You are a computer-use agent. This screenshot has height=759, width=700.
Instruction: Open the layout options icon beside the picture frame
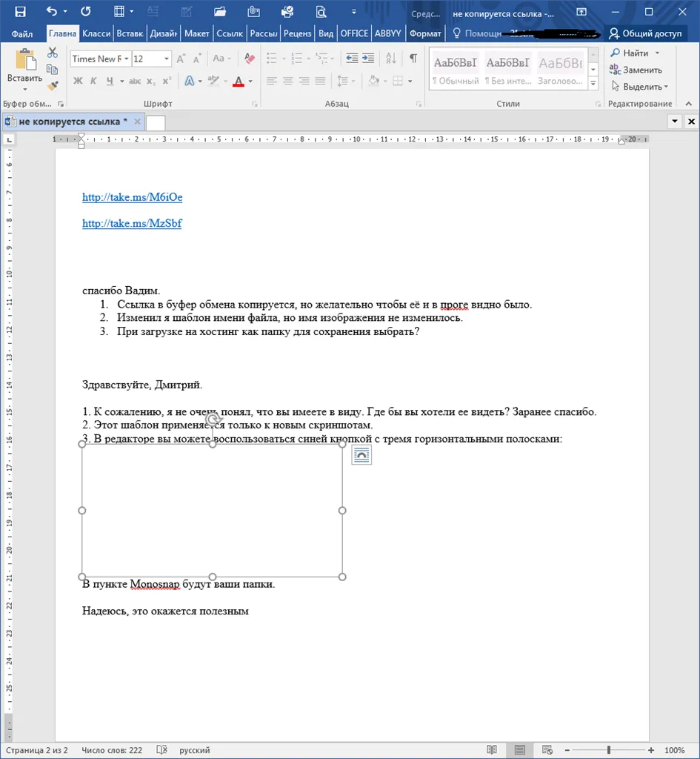361,455
